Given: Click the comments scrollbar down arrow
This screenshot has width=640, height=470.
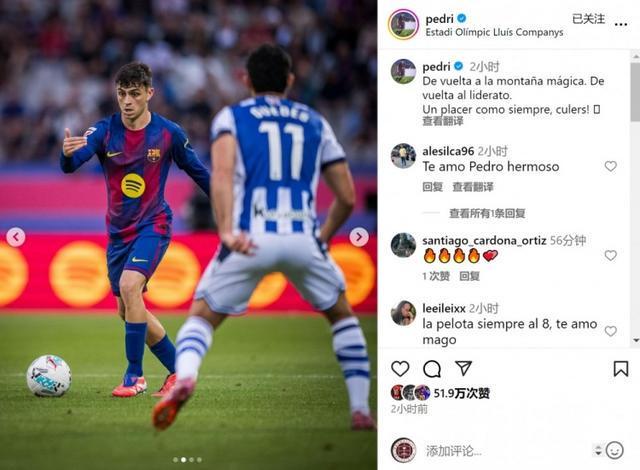Looking at the screenshot, I should (x=636, y=340).
